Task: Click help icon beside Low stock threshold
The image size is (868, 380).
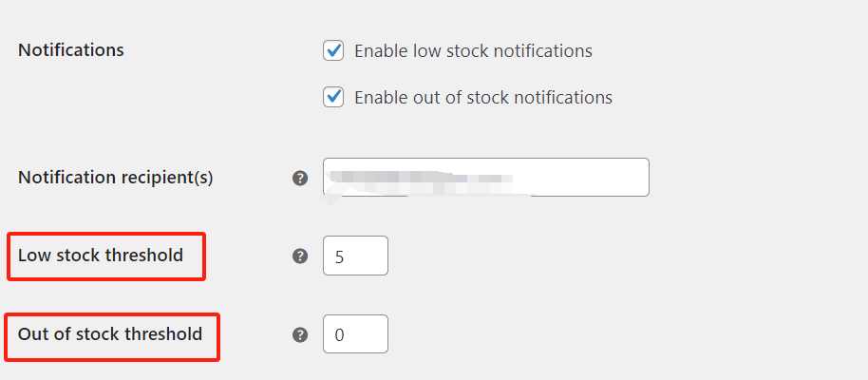Action: point(300,256)
